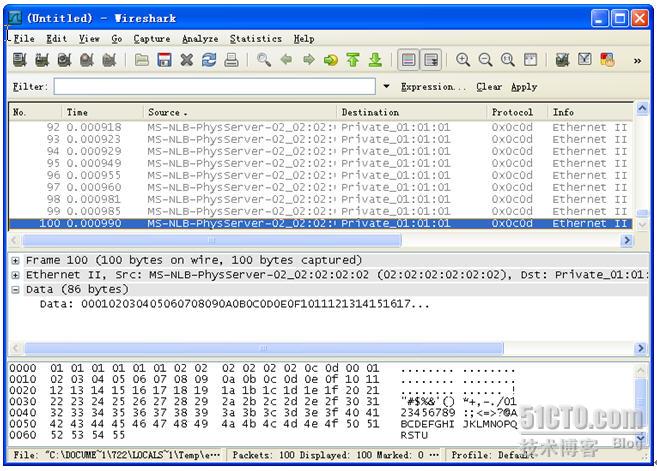This screenshot has width=657, height=471.
Task: Open display filters toolbar icon
Action: [x=585, y=60]
